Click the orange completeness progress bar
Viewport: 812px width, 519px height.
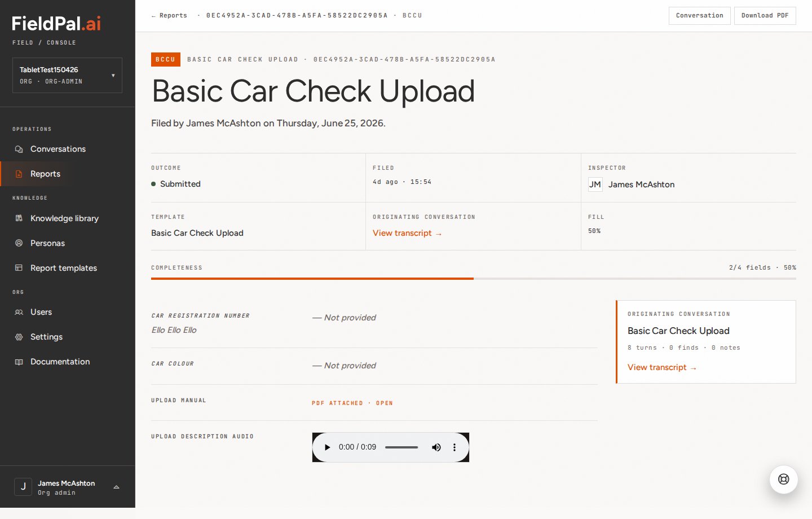tap(312, 279)
